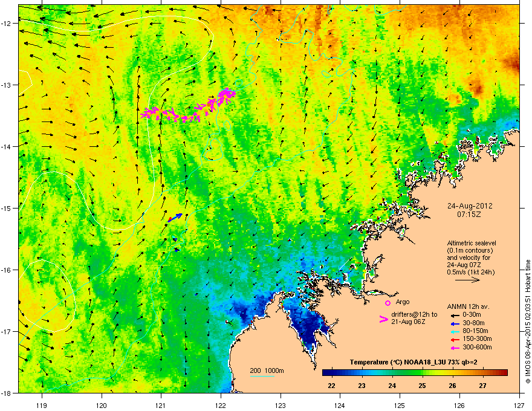Click the IMOS copyright timestamp text

click(528, 322)
